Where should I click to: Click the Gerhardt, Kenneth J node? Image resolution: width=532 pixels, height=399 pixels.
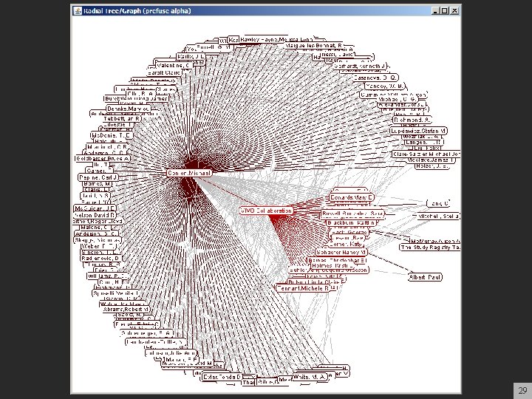tap(360, 66)
